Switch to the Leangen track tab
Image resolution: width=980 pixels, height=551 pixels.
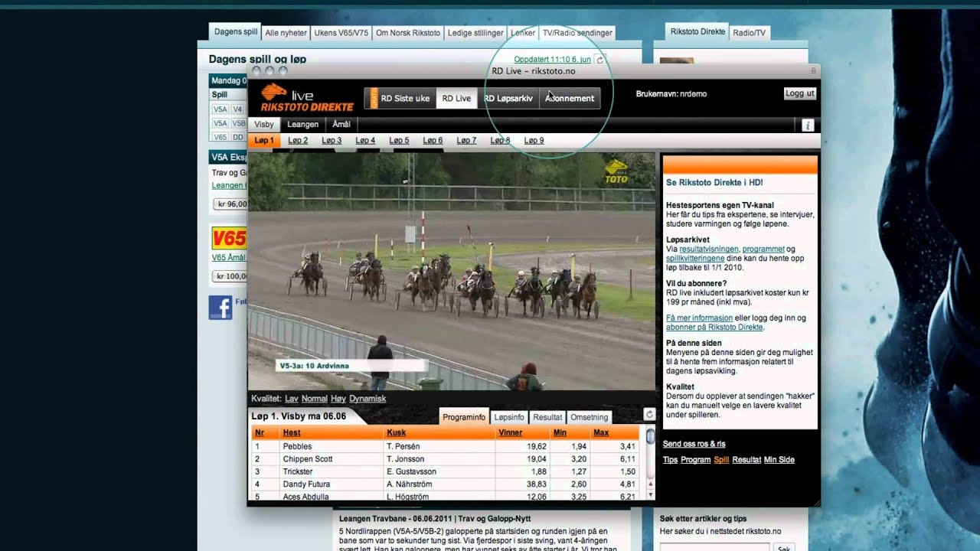pos(303,125)
